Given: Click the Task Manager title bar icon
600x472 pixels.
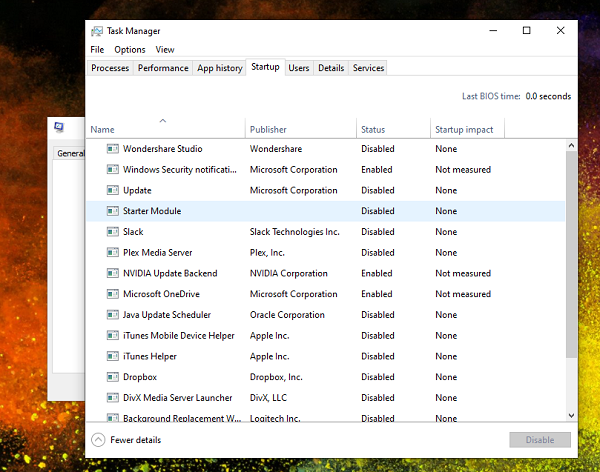Looking at the screenshot, I should pos(96,31).
